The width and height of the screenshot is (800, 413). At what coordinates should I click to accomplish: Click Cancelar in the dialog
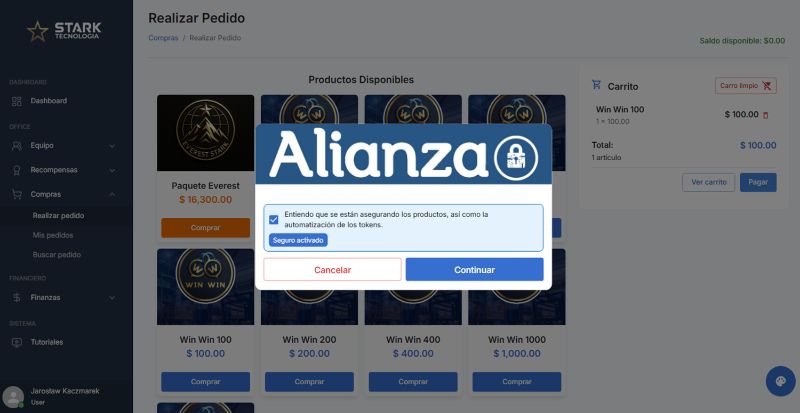click(333, 270)
